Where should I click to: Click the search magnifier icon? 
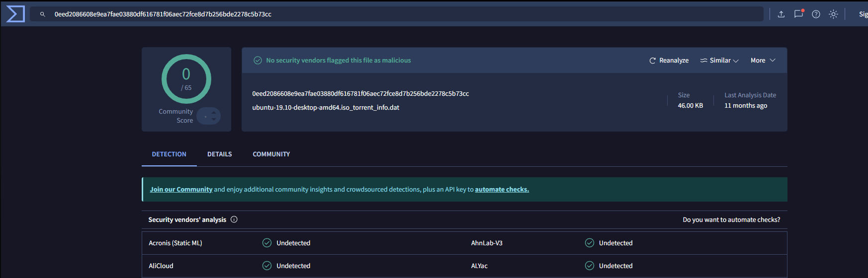[x=43, y=14]
